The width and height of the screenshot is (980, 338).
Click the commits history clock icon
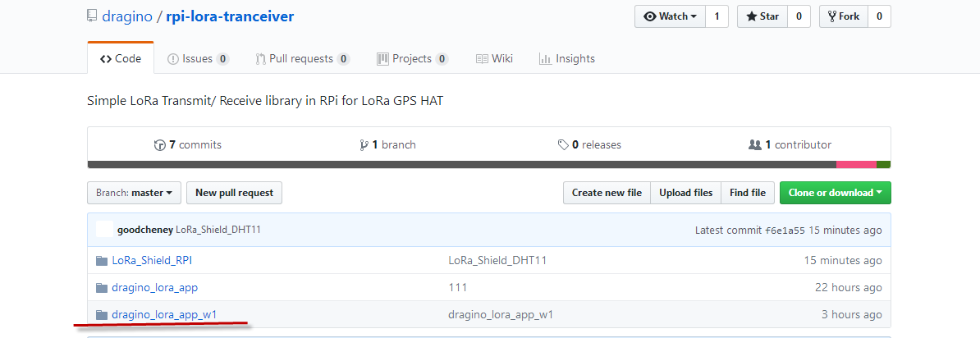pos(159,145)
